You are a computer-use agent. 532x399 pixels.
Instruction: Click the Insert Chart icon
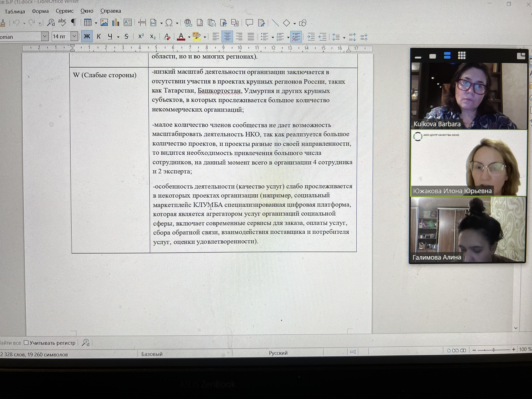(x=116, y=23)
